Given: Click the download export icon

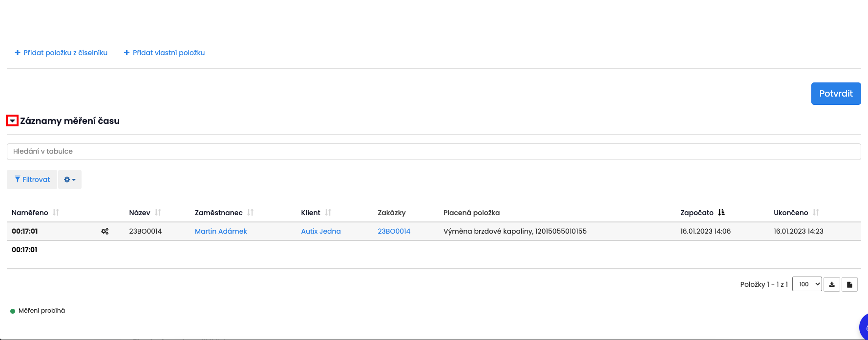Looking at the screenshot, I should tap(832, 284).
